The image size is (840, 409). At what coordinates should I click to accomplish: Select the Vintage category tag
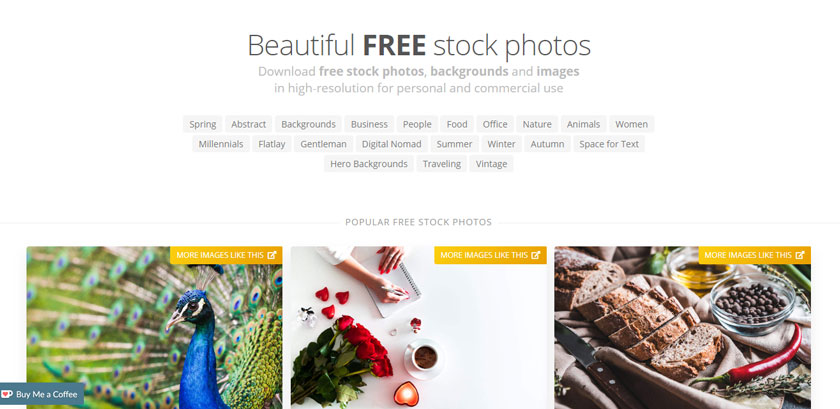(491, 163)
